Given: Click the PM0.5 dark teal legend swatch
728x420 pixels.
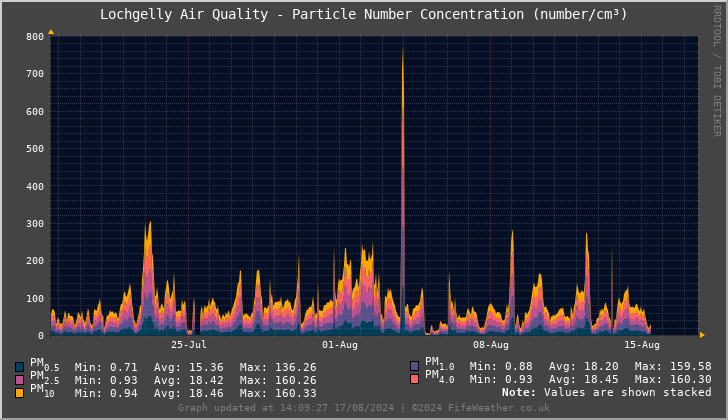Looking at the screenshot, I should click(20, 367).
